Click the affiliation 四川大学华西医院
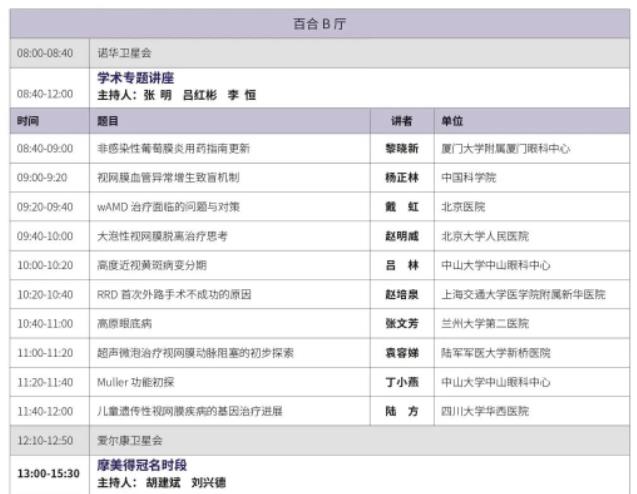Screen dimensions: 637x494 [485, 411]
